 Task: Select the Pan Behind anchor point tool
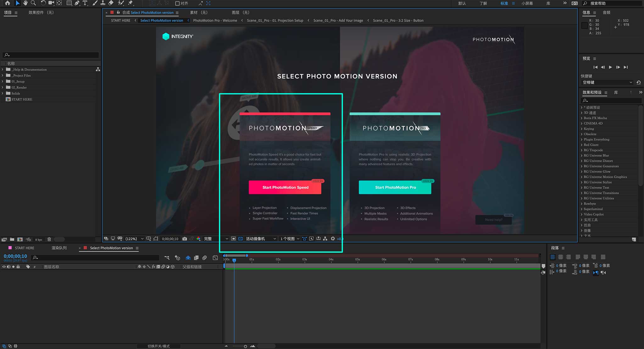[59, 3]
